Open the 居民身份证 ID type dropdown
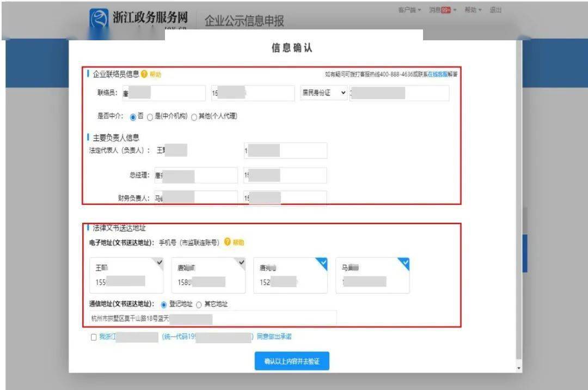Screen dimensions: 588x390 pos(324,93)
